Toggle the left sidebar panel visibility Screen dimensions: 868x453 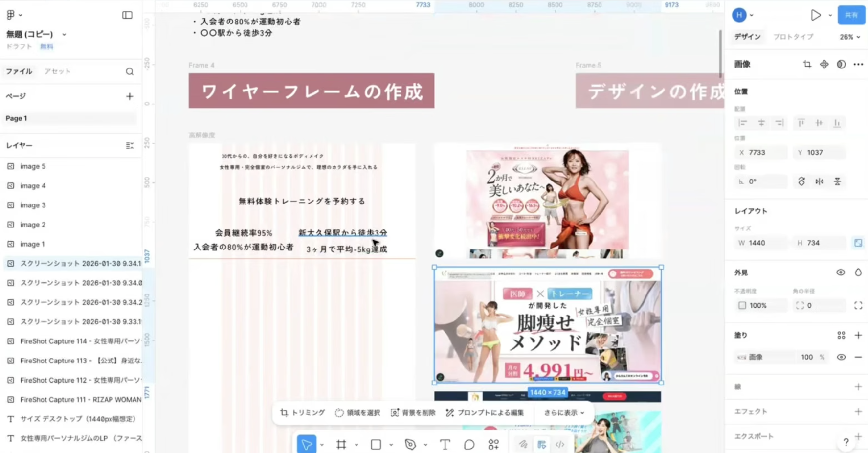[x=127, y=15]
